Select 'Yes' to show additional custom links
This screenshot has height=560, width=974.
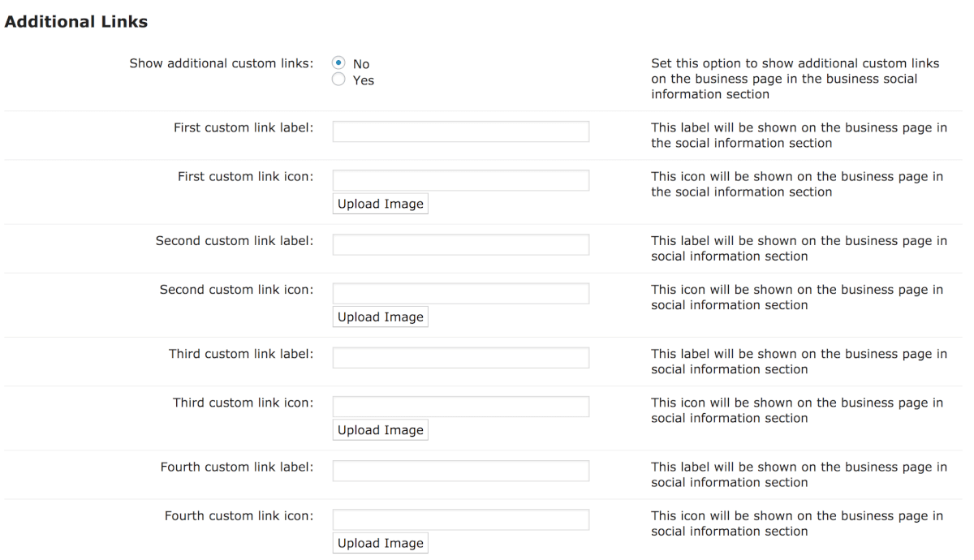coord(338,80)
